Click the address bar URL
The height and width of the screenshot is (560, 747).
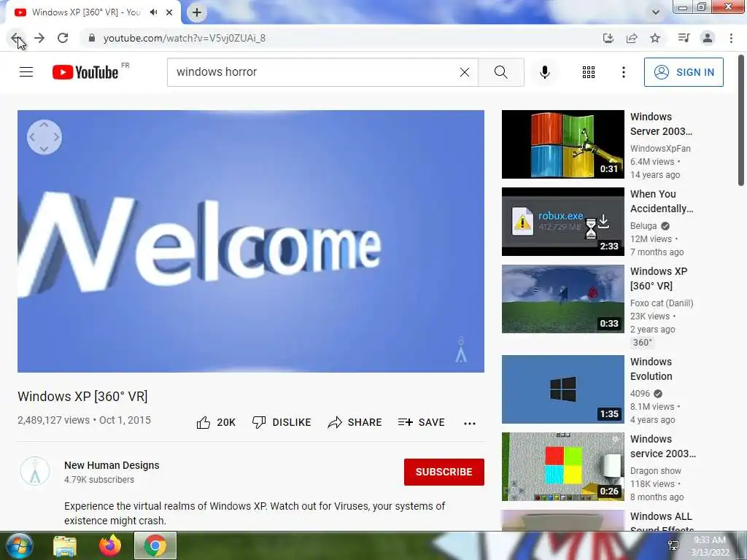(x=185, y=38)
